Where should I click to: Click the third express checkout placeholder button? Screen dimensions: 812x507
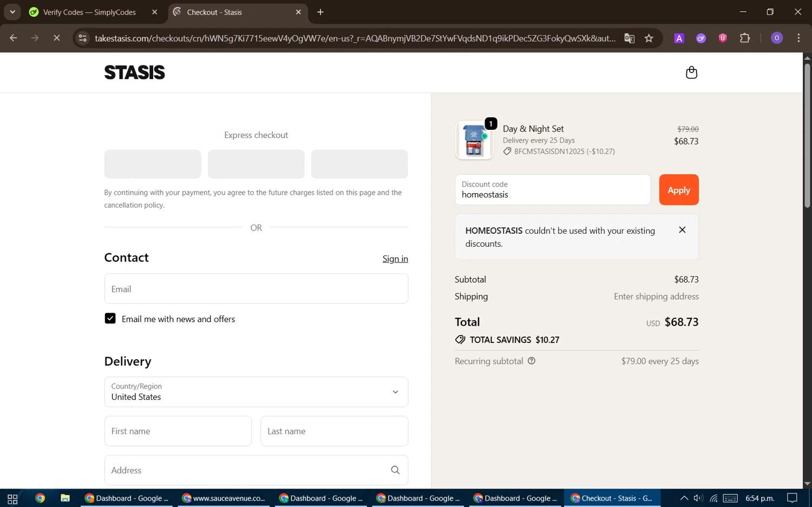(359, 164)
